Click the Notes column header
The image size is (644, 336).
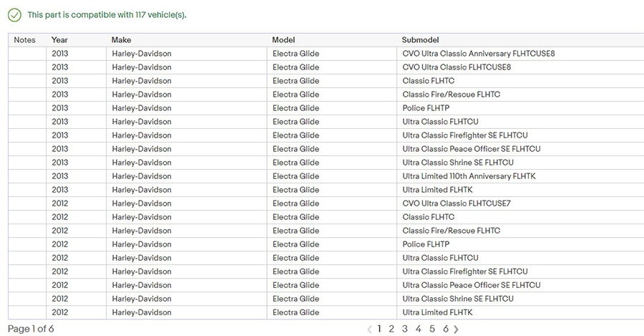[x=24, y=40]
